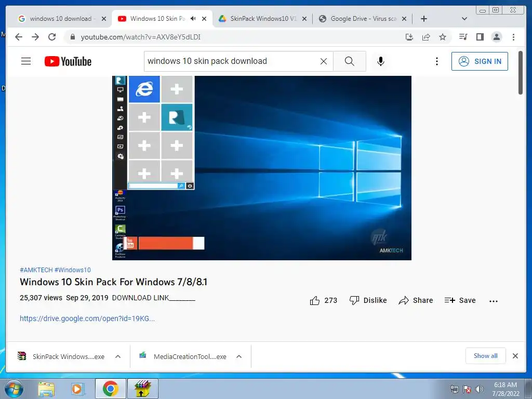
Task: Share this page from the address bar
Action: [x=426, y=37]
